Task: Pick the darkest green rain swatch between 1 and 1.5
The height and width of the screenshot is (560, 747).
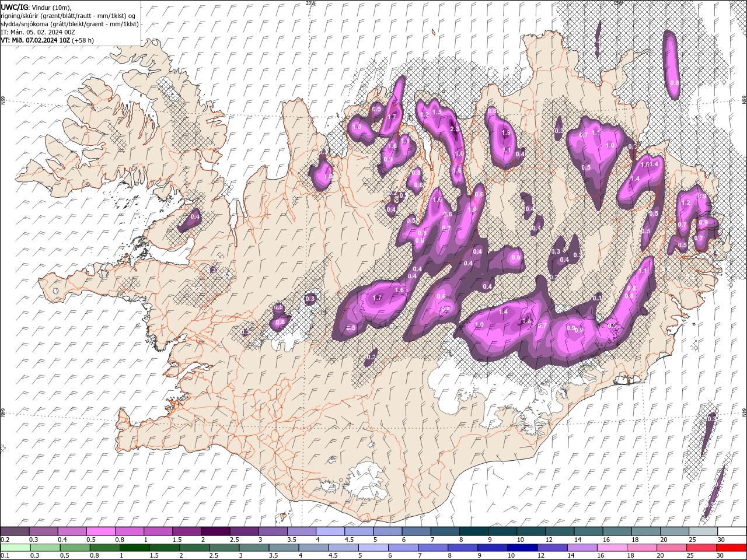Action: [x=135, y=548]
